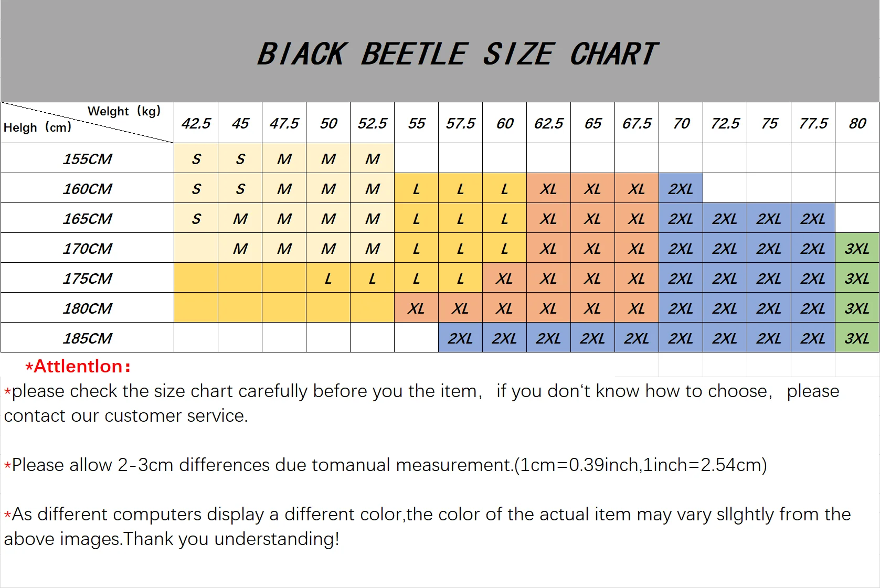Click the BIACK BEETLE SIZE CHART title
This screenshot has width=880, height=588.
coord(457,54)
